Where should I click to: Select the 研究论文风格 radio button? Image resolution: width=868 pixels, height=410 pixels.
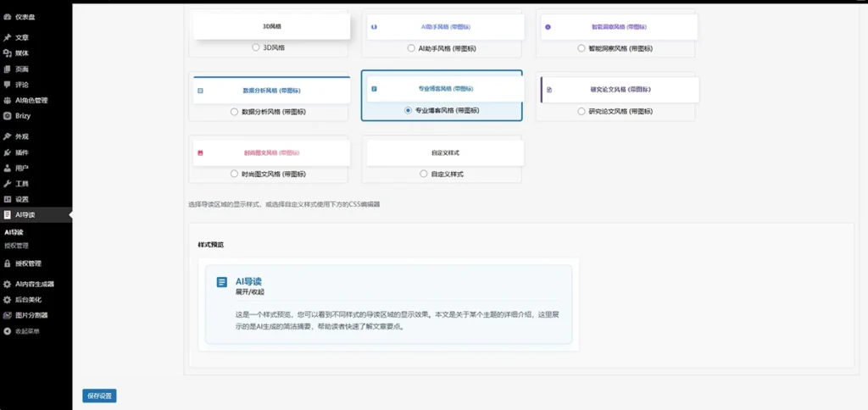(x=581, y=111)
